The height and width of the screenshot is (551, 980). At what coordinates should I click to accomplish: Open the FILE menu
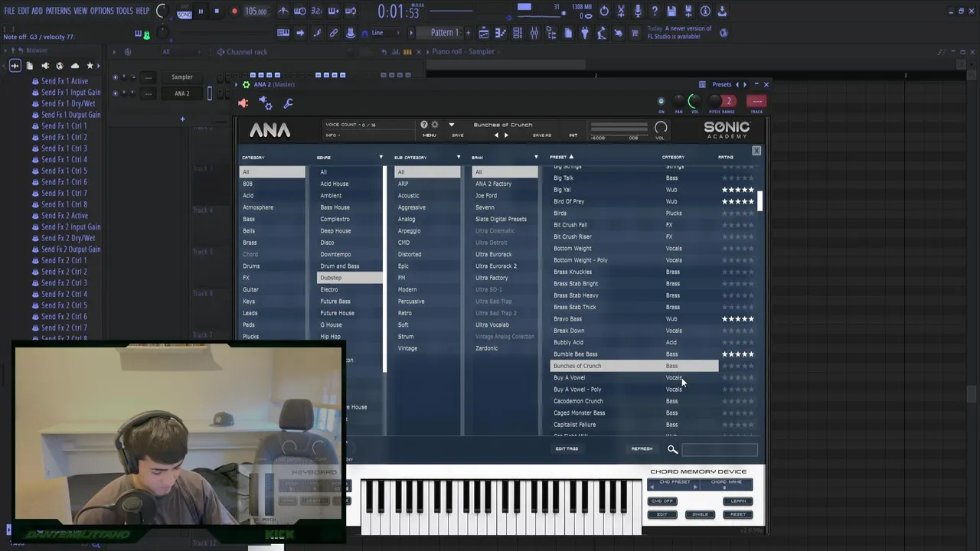tap(9, 11)
